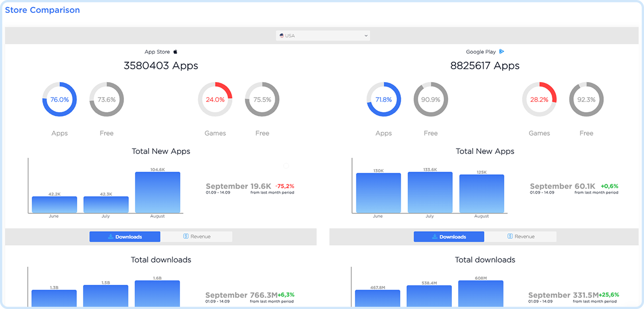Click dollar icon in Google Play Revenue tab

coord(510,237)
